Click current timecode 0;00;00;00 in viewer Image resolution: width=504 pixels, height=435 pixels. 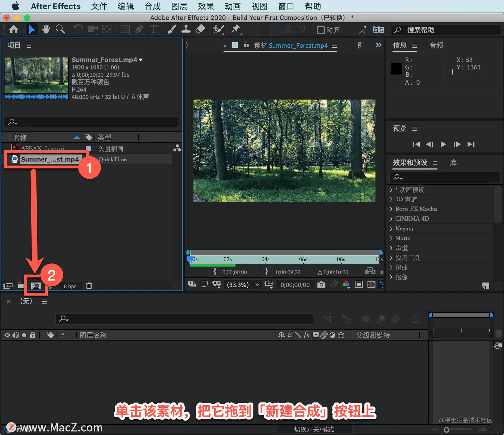(x=295, y=285)
